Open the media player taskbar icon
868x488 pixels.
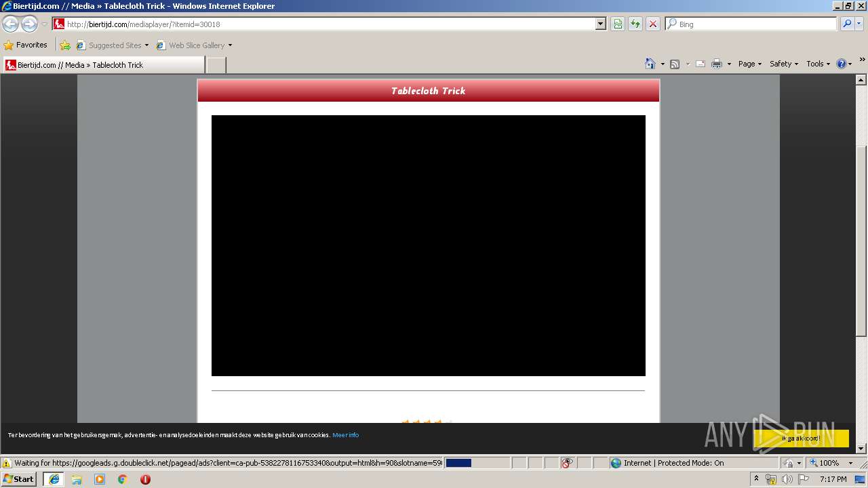pyautogui.click(x=100, y=479)
